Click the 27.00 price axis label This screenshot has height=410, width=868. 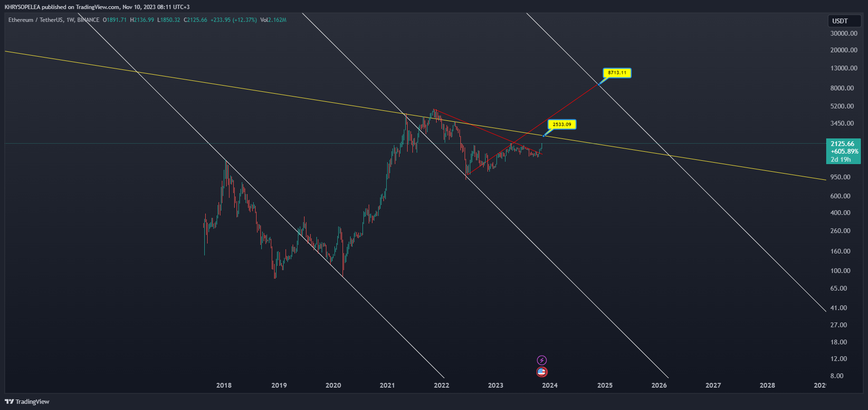tap(839, 325)
